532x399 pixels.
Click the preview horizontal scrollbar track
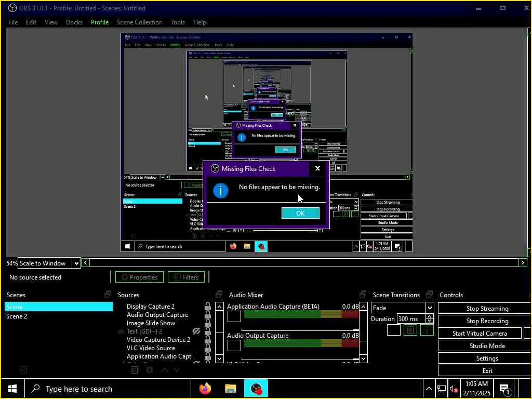(x=304, y=262)
